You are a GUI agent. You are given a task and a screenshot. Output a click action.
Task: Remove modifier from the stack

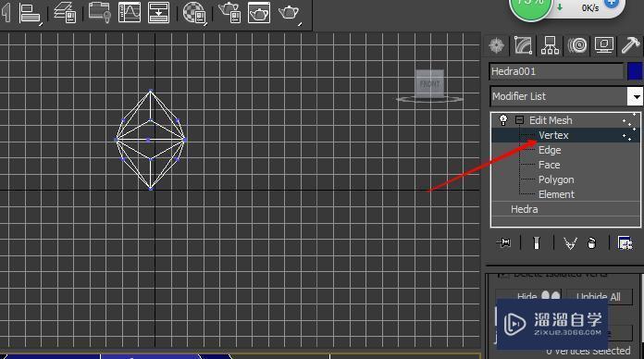click(x=591, y=243)
